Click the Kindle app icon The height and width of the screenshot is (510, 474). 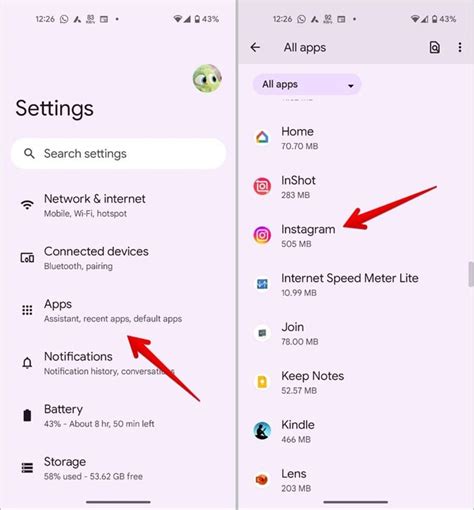point(262,431)
